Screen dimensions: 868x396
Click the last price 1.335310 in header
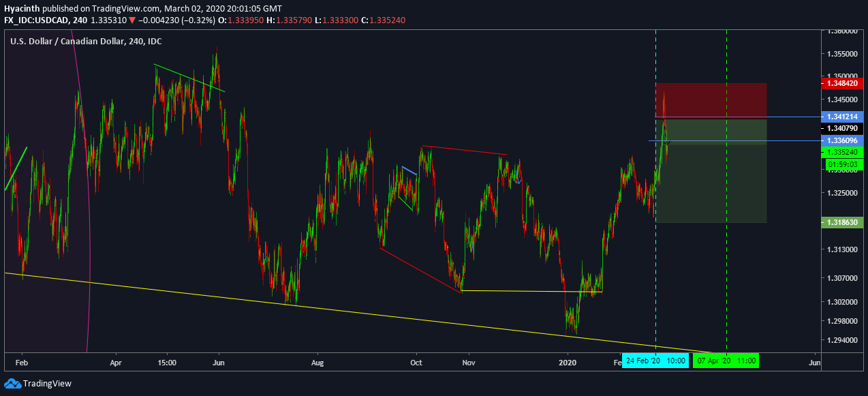click(109, 20)
